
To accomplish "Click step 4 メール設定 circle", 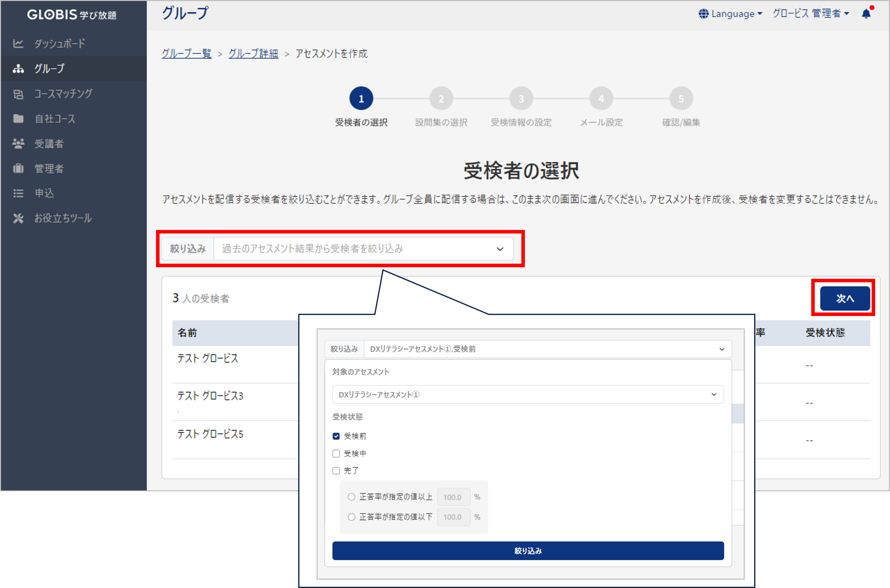I will [x=601, y=99].
